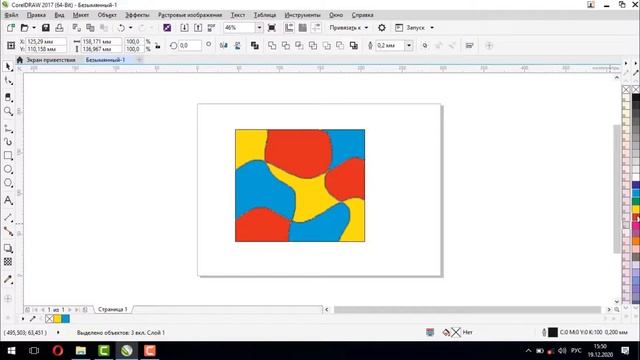Select the Artistic Media tool
This screenshot has width=640, height=360.
(x=8, y=142)
